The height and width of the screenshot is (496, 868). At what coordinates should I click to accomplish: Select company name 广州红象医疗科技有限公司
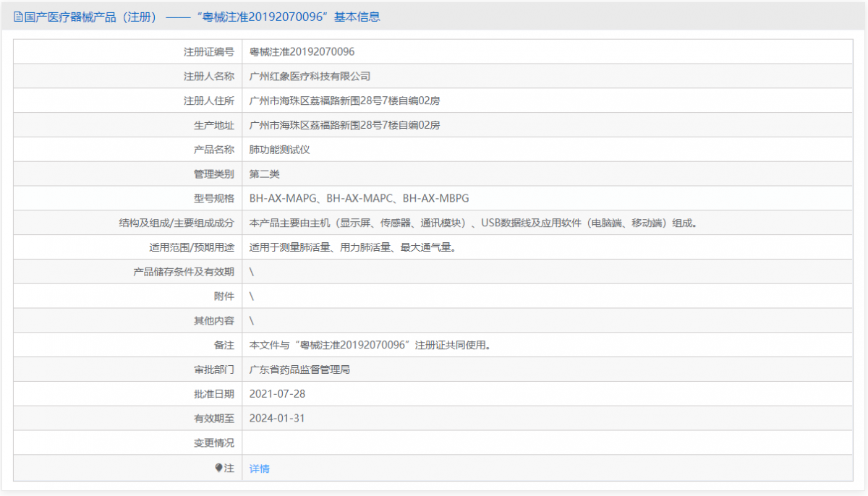310,76
